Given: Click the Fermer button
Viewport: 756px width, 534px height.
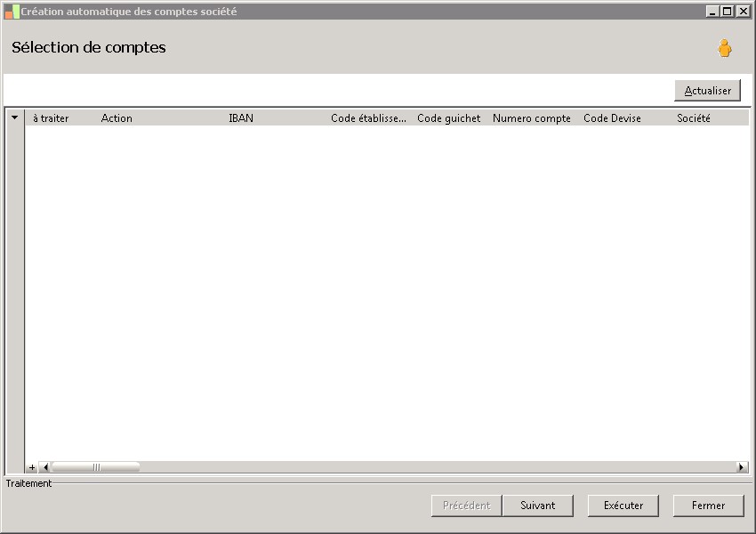Looking at the screenshot, I should 708,506.
